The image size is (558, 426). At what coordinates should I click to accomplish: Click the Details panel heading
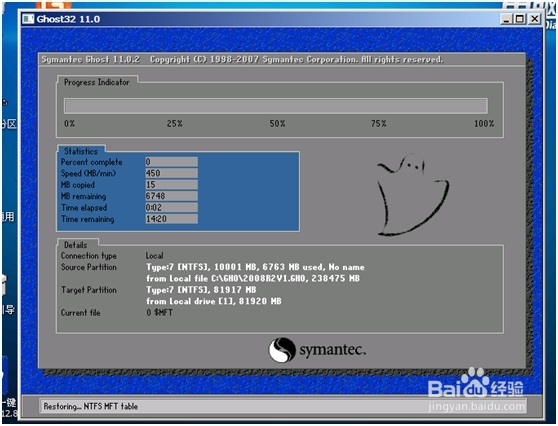75,245
